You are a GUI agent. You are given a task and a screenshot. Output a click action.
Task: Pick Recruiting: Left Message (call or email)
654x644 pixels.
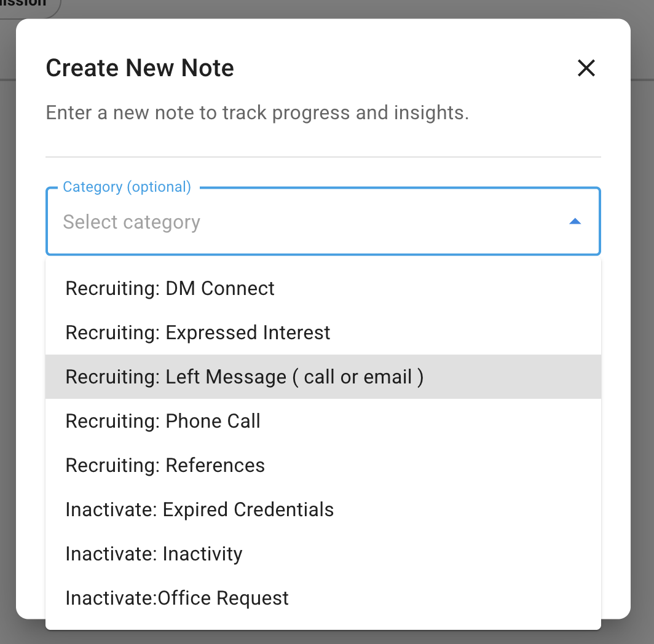click(245, 377)
